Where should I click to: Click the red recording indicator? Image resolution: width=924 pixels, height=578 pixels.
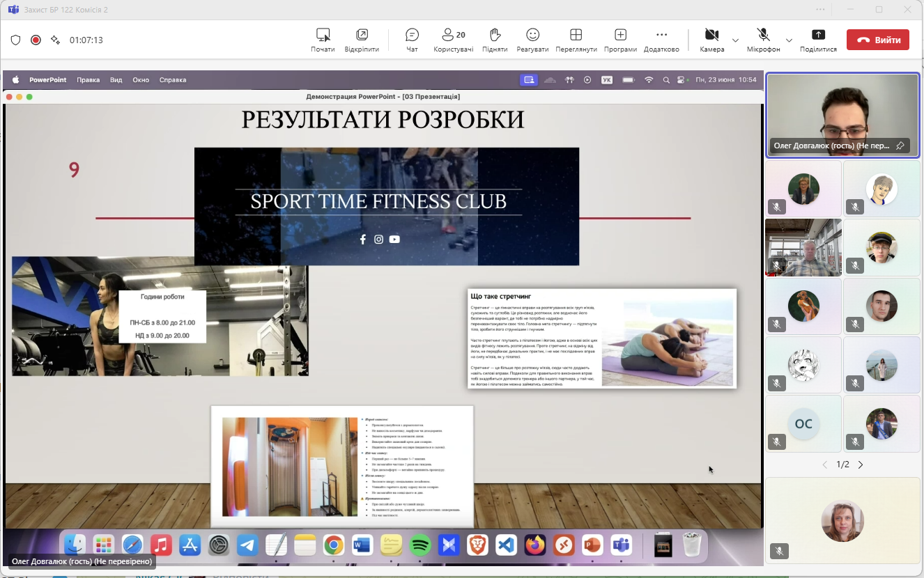click(x=36, y=40)
